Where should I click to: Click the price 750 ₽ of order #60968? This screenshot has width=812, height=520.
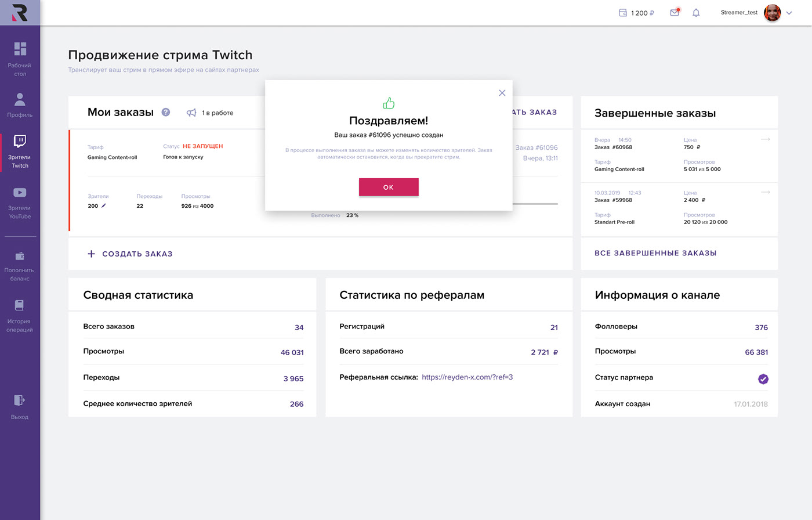[x=692, y=147]
